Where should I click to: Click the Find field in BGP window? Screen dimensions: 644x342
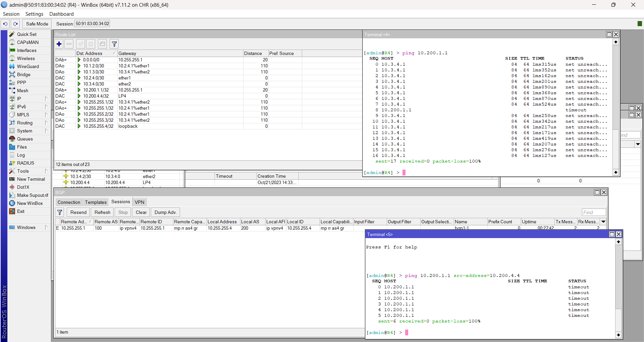click(x=594, y=212)
